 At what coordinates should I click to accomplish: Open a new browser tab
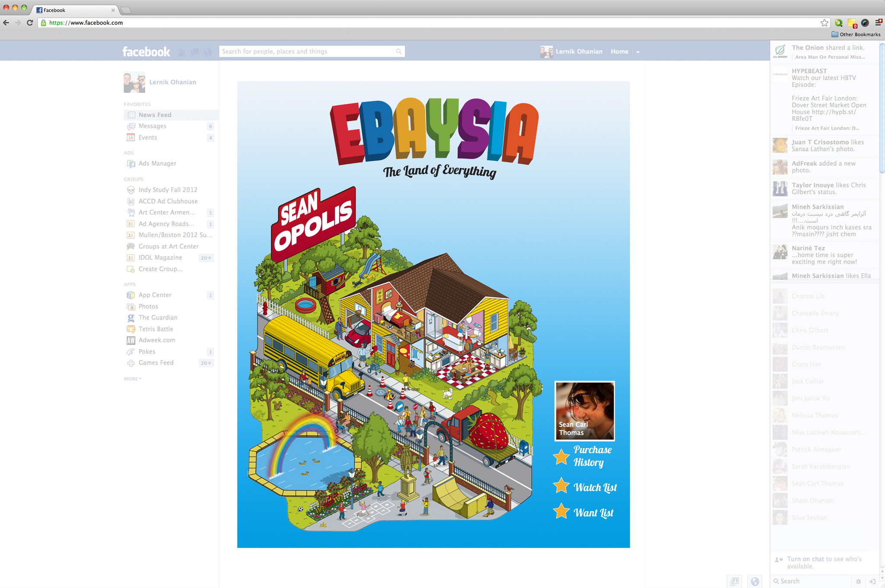[125, 10]
